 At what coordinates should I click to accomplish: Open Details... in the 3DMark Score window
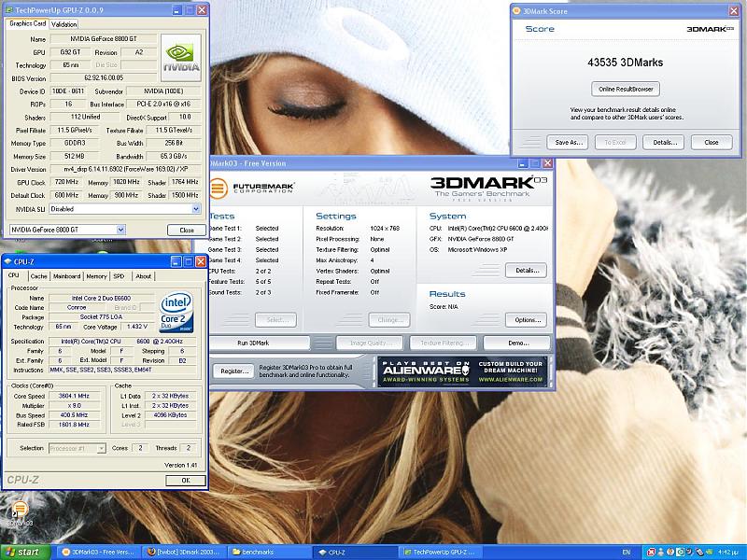664,143
